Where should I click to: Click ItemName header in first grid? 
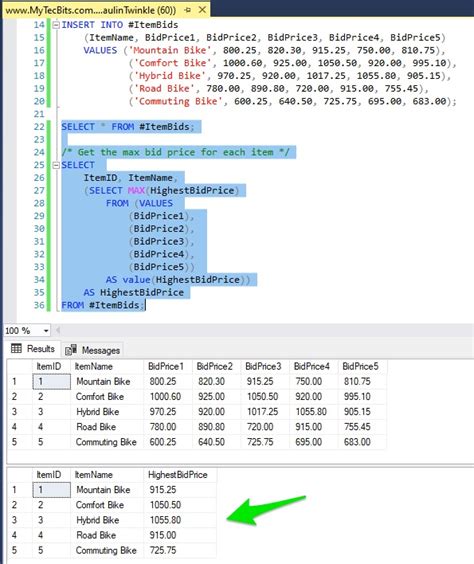click(107, 366)
